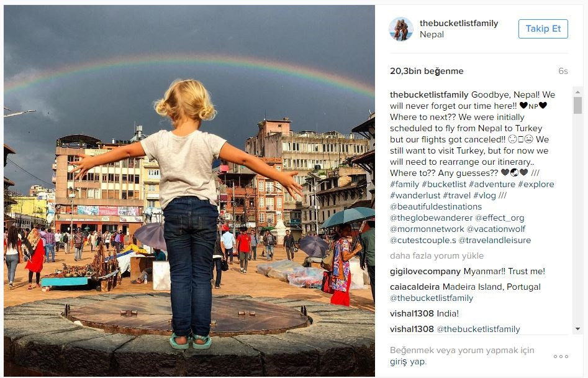Open thebucketlistfamily profile avatar

point(401,29)
